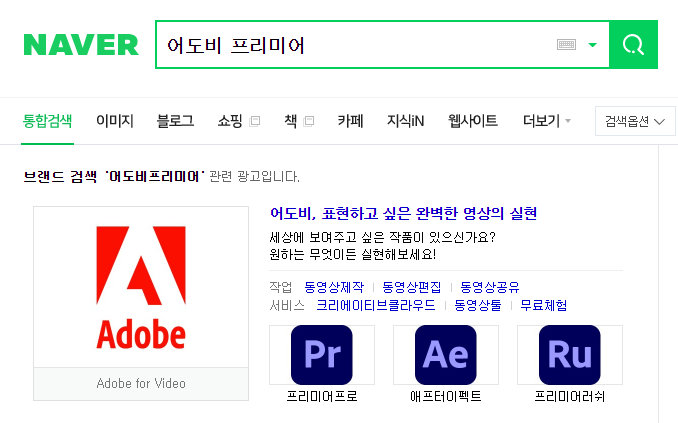Click the ad text 세상에 보여주고 싶은 작품이 있으신가요?

pos(382,237)
